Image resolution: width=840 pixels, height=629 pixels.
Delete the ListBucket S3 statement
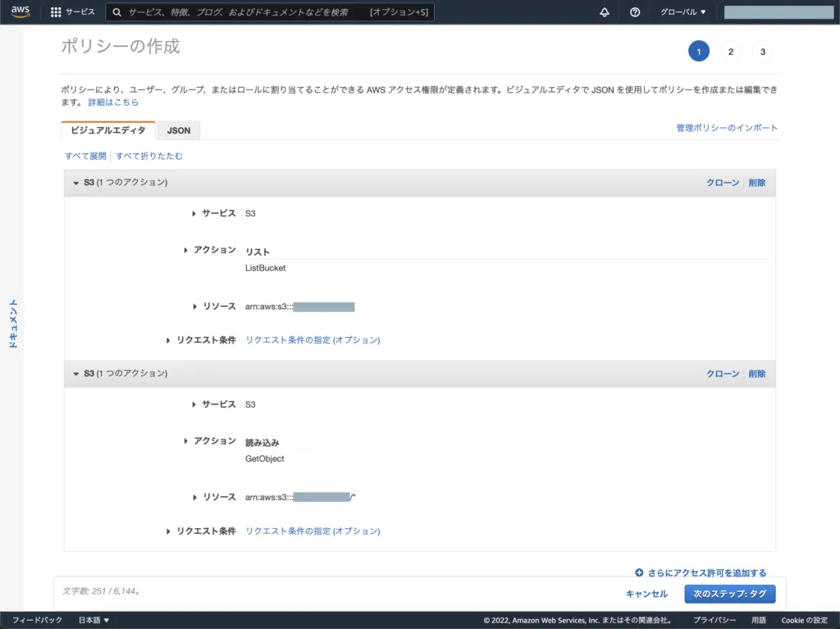[757, 183]
